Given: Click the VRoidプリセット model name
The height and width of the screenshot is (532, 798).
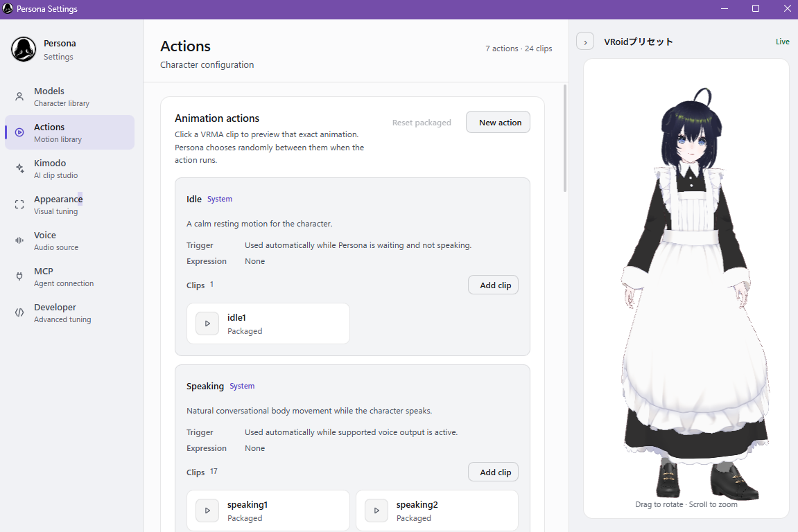Looking at the screenshot, I should point(639,42).
